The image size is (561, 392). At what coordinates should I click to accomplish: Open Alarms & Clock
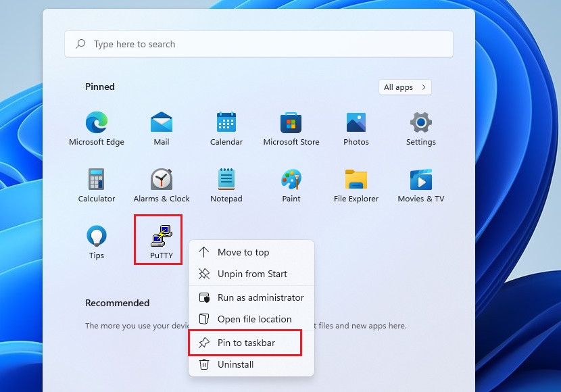click(162, 185)
